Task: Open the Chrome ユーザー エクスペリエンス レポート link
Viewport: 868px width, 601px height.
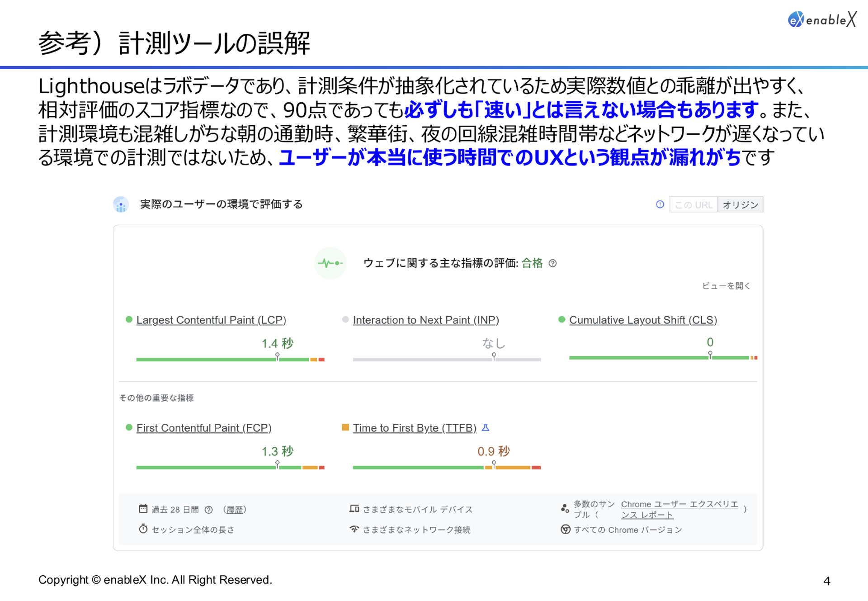Action: coord(679,510)
